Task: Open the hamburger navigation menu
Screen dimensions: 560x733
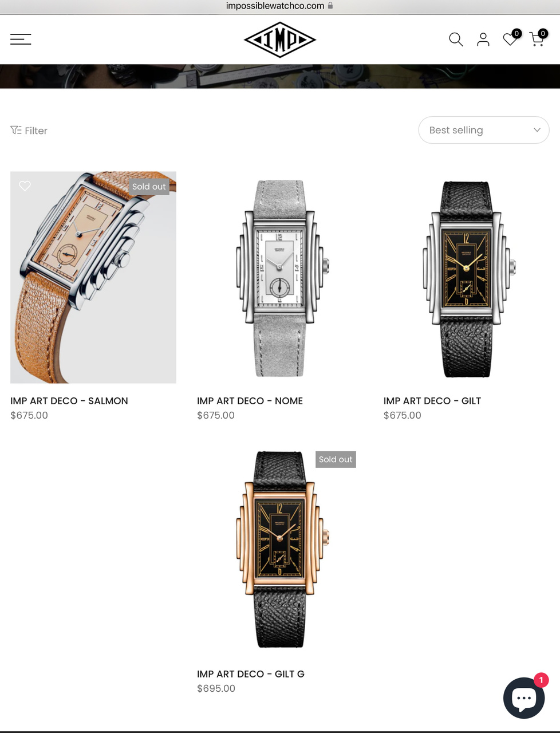Action: pos(21,39)
